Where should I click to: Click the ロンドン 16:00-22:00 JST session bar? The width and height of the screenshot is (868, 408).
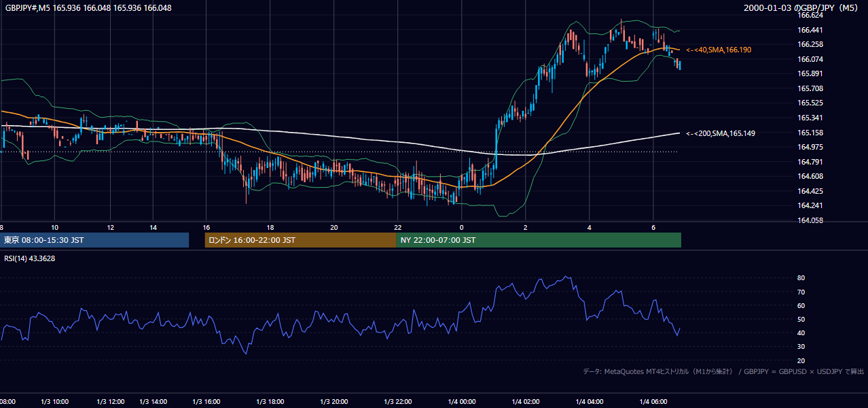(x=300, y=240)
